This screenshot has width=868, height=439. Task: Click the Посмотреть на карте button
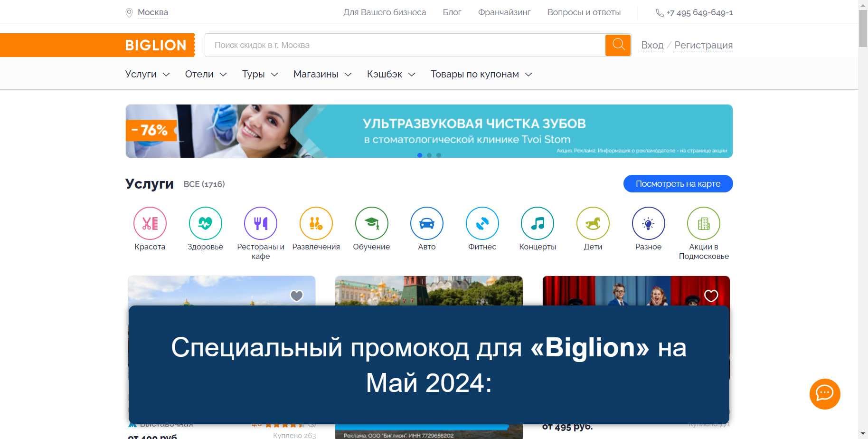[x=678, y=184]
